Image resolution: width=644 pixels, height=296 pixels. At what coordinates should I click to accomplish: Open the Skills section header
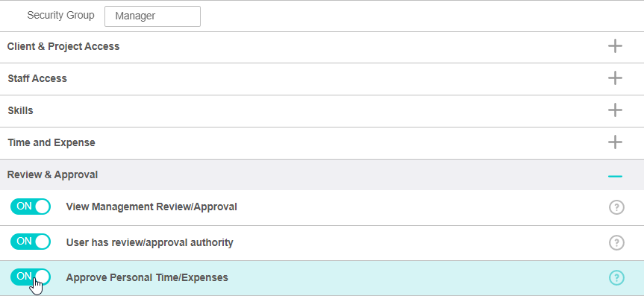pos(21,110)
